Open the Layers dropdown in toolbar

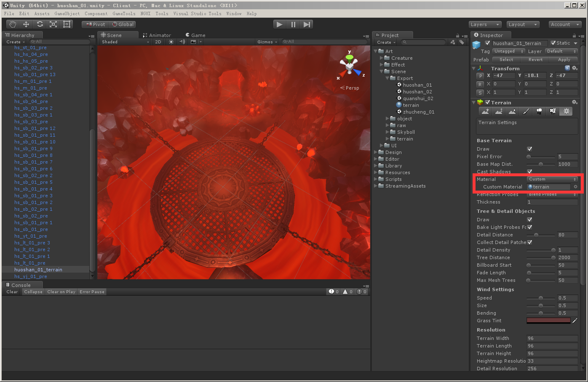tap(485, 24)
